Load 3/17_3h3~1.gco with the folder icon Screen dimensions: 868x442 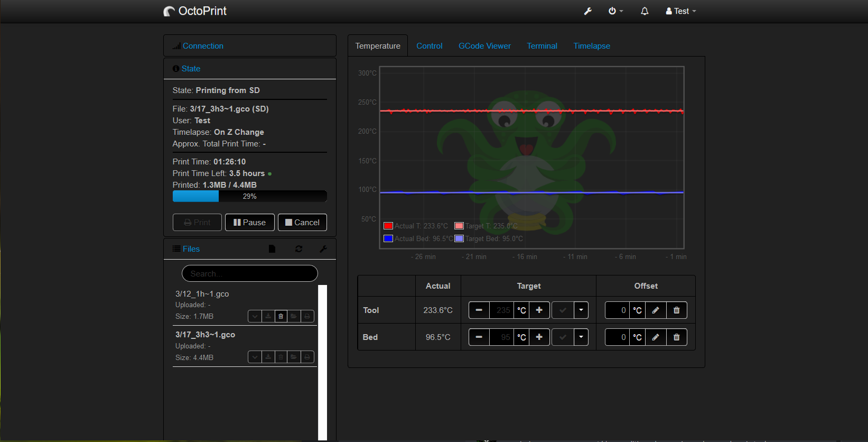click(294, 357)
